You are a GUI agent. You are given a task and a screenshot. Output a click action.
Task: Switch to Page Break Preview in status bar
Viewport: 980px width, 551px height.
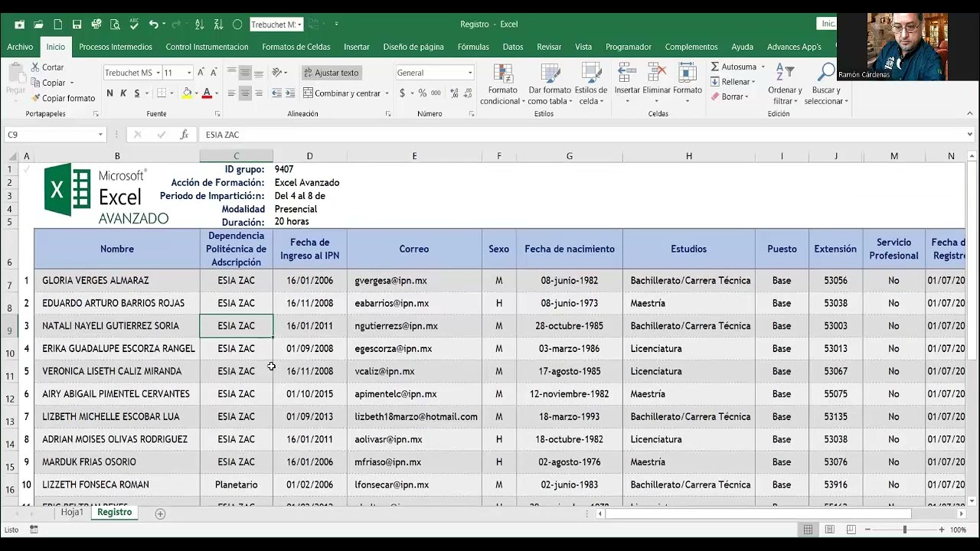pos(851,530)
